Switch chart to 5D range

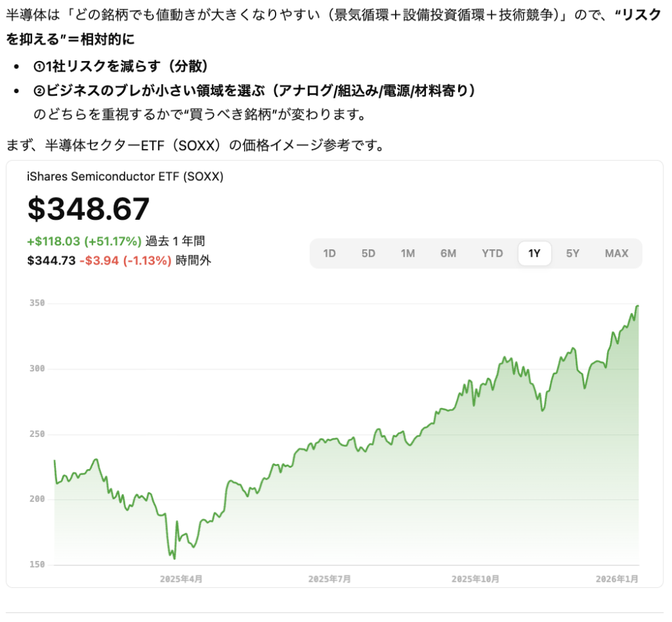click(x=368, y=253)
